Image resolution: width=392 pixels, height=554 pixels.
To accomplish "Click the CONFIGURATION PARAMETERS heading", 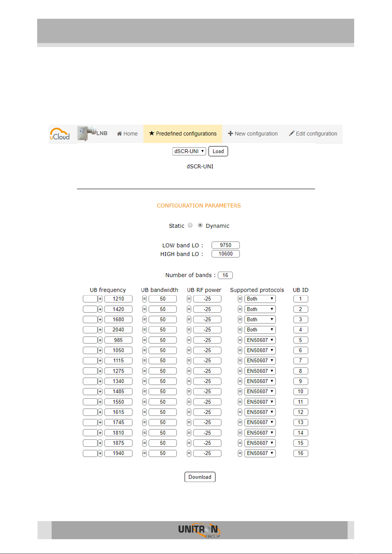I will click(199, 206).
